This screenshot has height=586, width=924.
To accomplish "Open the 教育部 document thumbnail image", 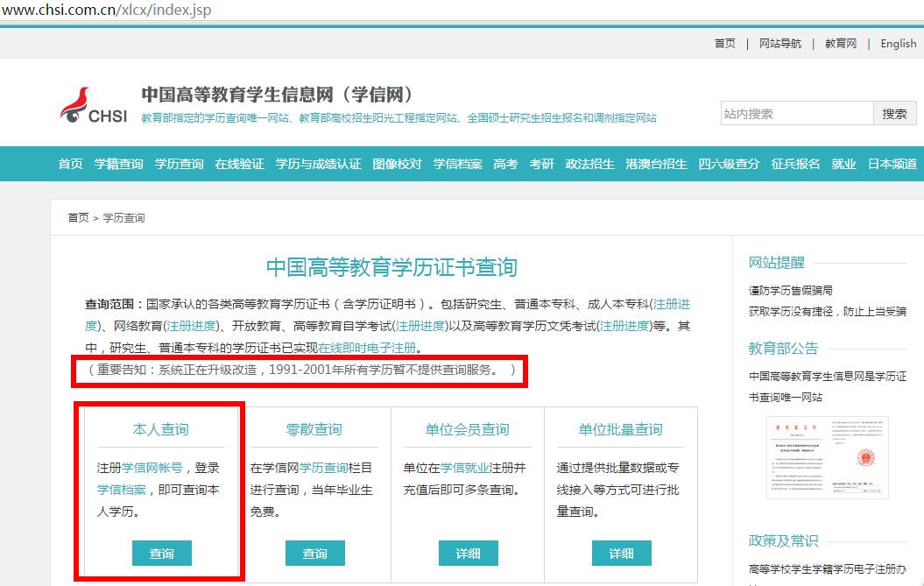I will coord(828,457).
